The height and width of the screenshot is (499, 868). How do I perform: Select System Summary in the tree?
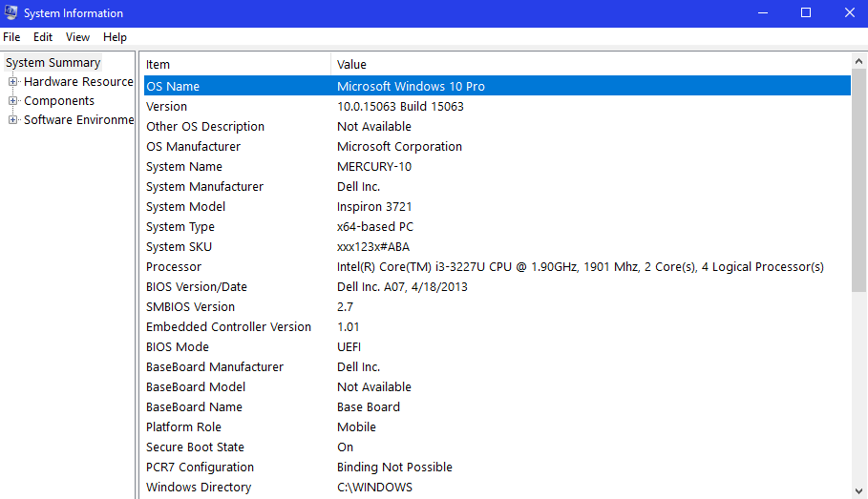pos(53,63)
